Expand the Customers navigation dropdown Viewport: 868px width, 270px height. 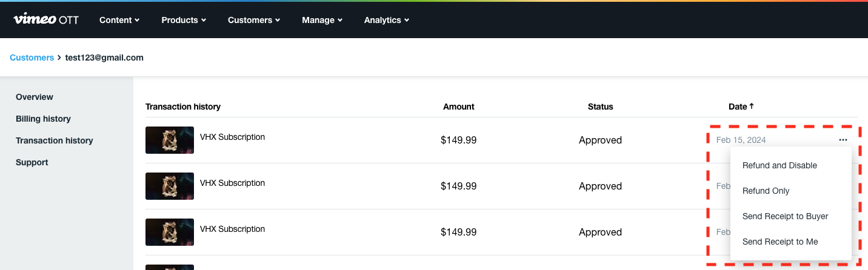pos(253,20)
